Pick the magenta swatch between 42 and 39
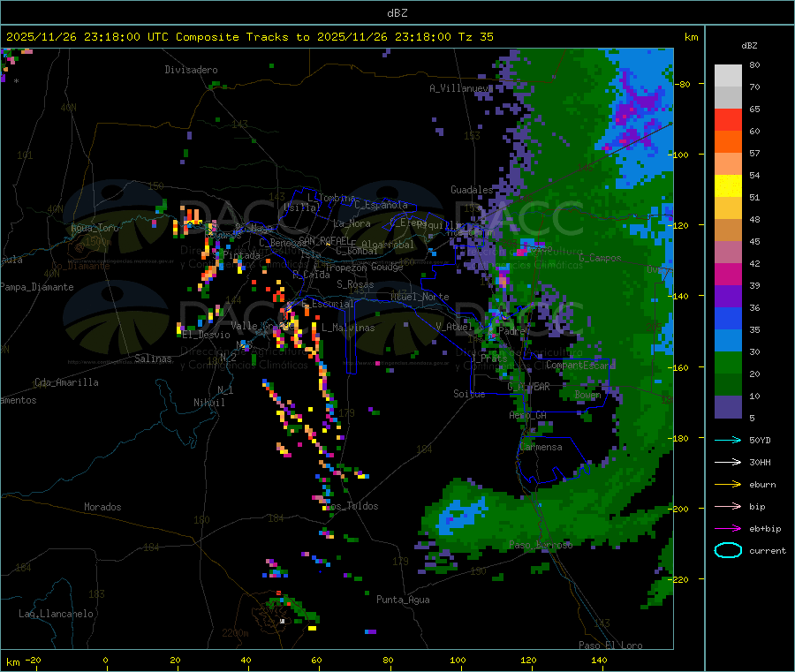Image resolution: width=795 pixels, height=672 pixels. tap(728, 274)
